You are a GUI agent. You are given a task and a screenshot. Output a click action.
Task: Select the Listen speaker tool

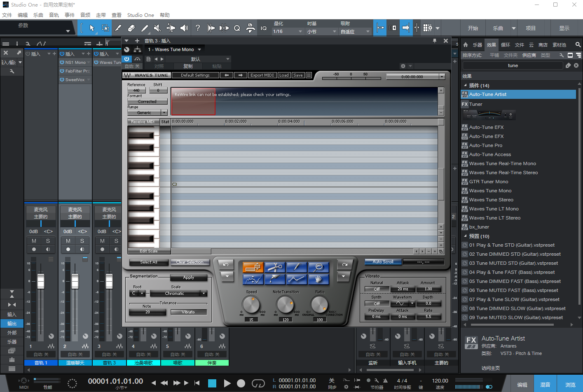coord(184,28)
